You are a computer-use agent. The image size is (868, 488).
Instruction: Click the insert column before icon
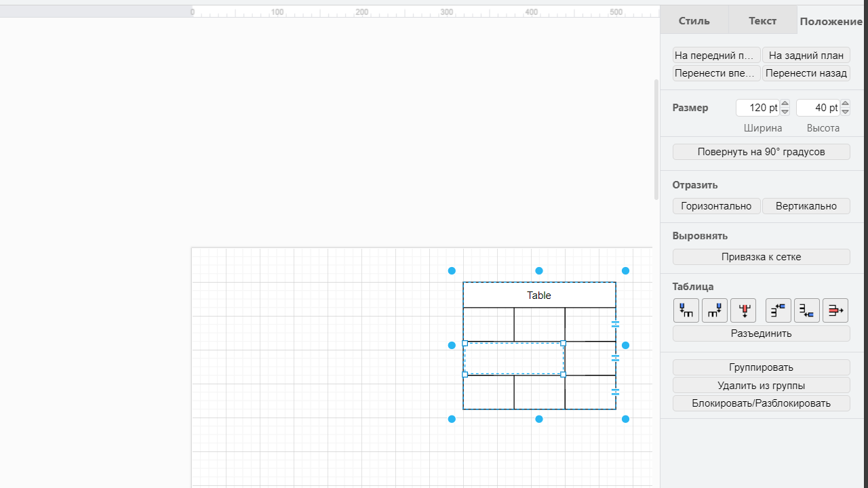tap(686, 310)
